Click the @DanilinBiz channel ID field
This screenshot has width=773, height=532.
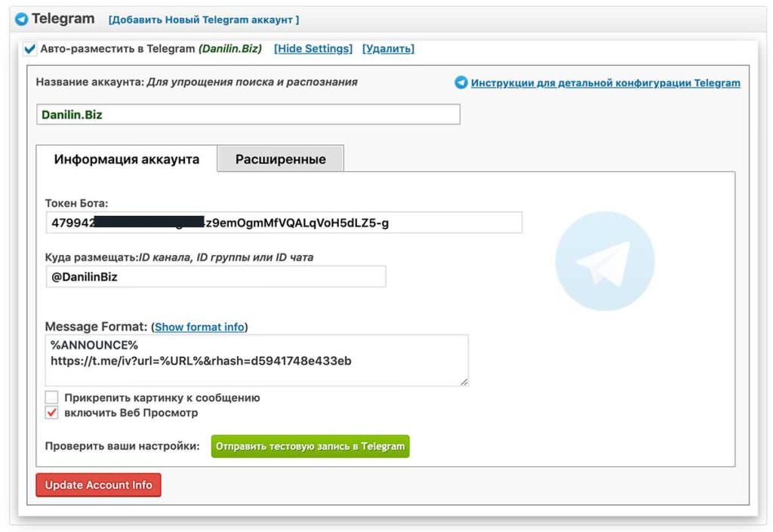tap(216, 277)
